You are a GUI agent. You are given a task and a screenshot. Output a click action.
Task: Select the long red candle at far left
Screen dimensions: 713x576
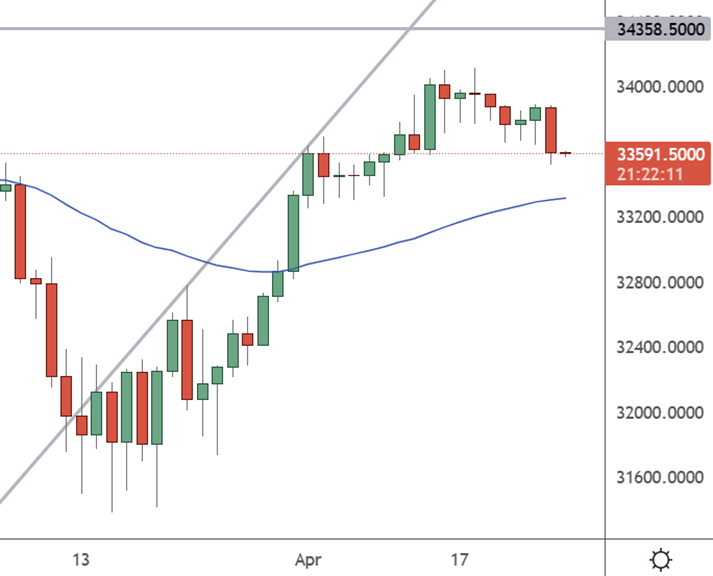pos(20,231)
